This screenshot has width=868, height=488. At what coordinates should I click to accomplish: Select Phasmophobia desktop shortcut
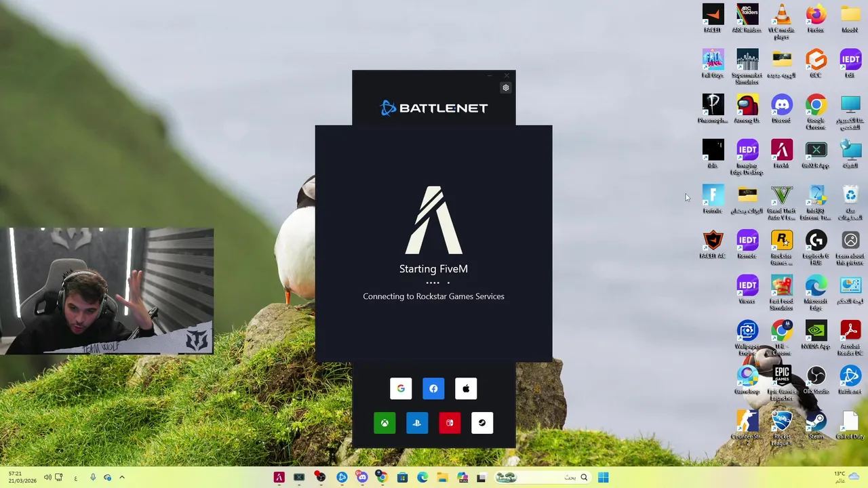point(713,109)
